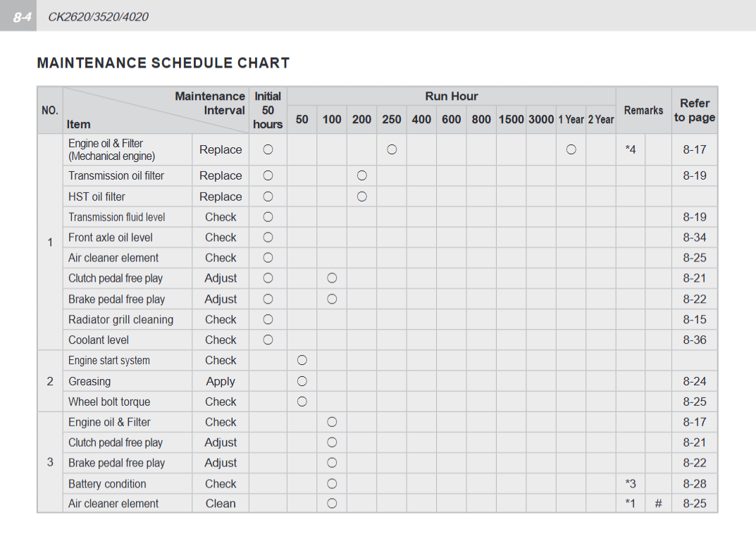The width and height of the screenshot is (756, 534).
Task: Click the 2 Year column header
Action: (601, 120)
